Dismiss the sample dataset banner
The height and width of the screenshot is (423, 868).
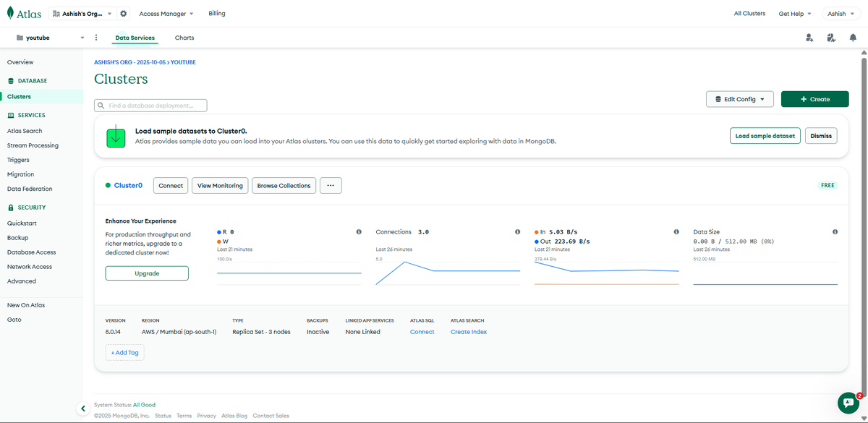point(821,136)
